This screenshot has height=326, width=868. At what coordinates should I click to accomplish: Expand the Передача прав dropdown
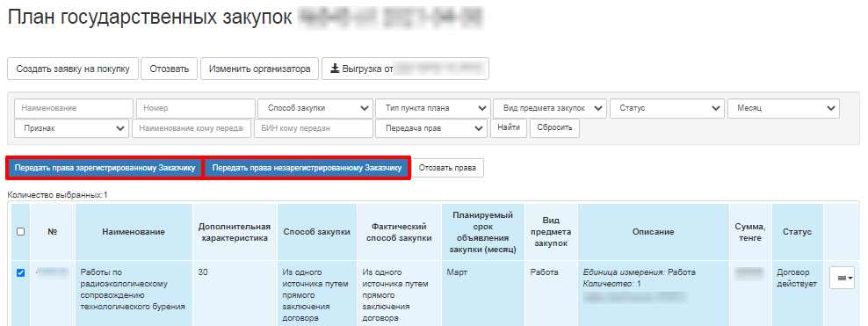tap(431, 128)
